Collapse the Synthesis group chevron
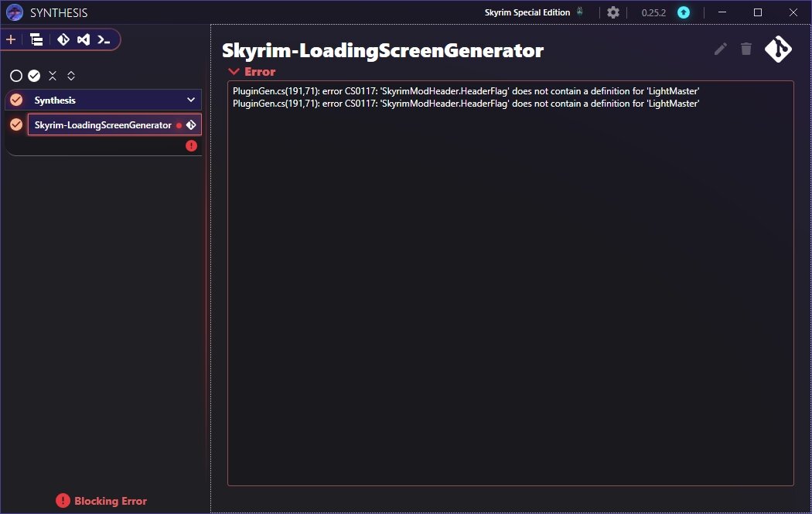 (x=190, y=99)
